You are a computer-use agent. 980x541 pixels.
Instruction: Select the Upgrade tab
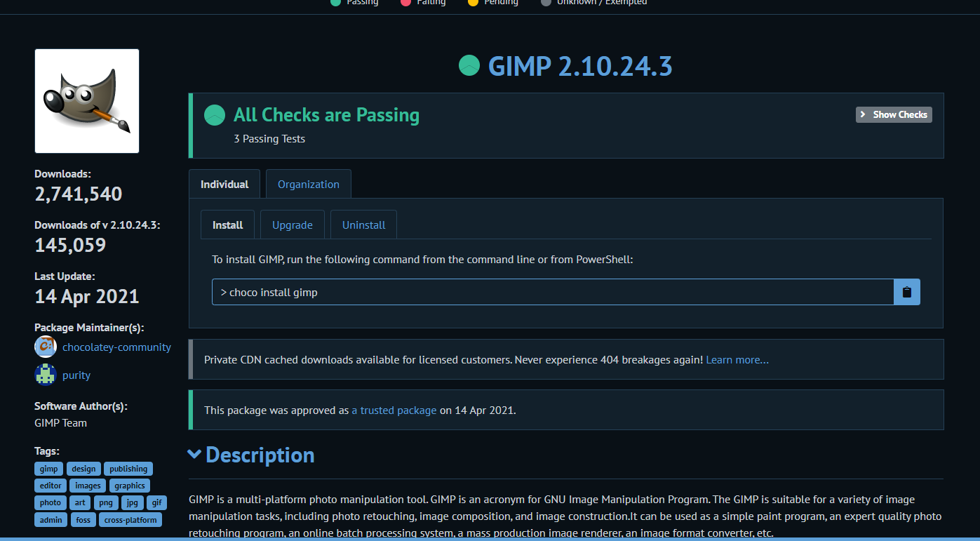(x=293, y=225)
